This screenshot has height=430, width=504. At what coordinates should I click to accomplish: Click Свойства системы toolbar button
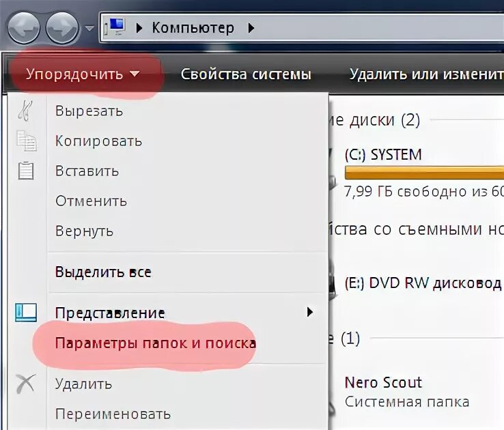(x=246, y=74)
